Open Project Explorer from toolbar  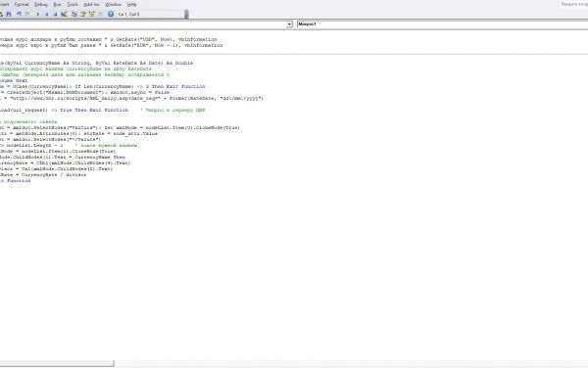point(74,14)
